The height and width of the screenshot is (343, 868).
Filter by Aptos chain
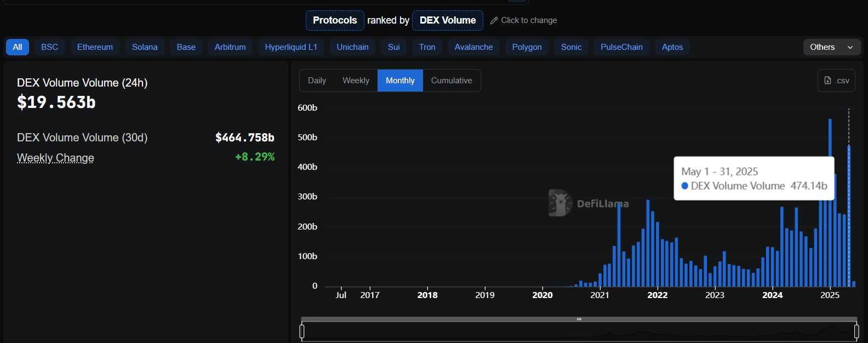tap(672, 47)
